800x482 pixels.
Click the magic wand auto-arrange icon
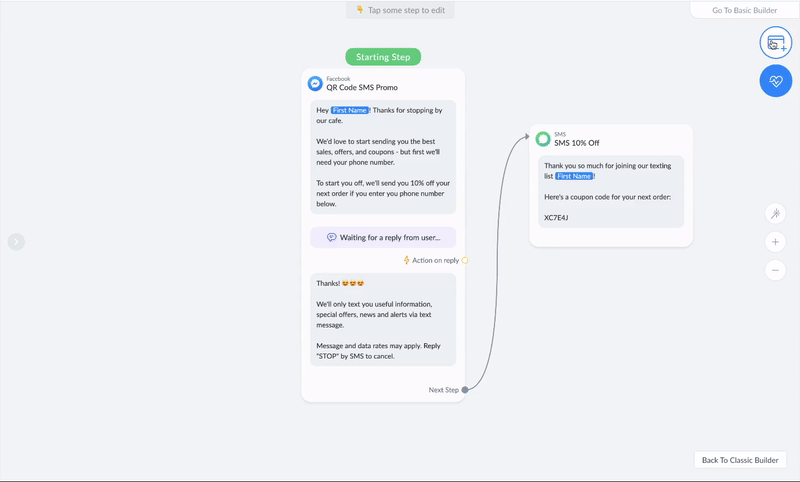(775, 213)
